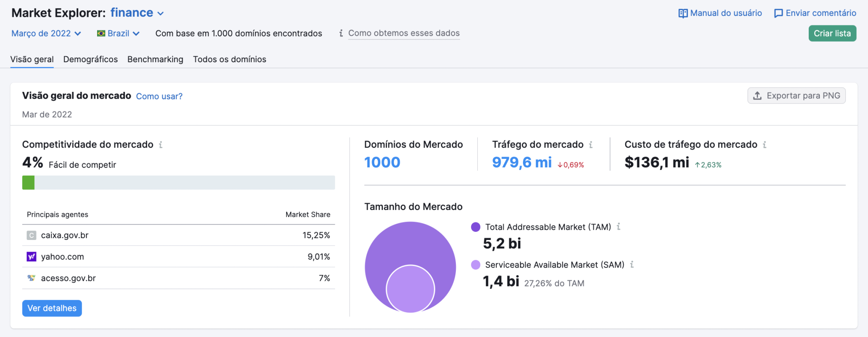Select the yahoo.com row
The image size is (868, 337).
179,257
